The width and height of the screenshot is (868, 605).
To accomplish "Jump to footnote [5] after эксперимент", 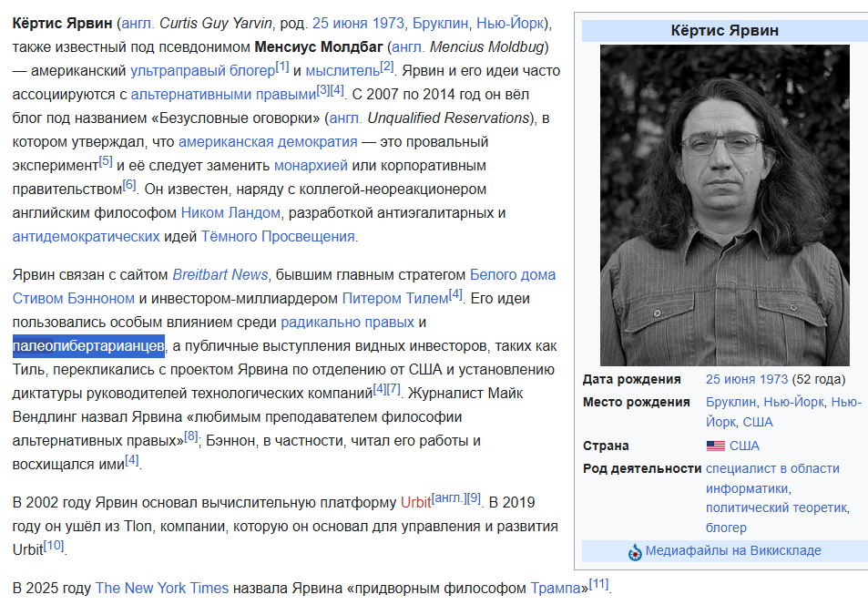I will point(106,161).
